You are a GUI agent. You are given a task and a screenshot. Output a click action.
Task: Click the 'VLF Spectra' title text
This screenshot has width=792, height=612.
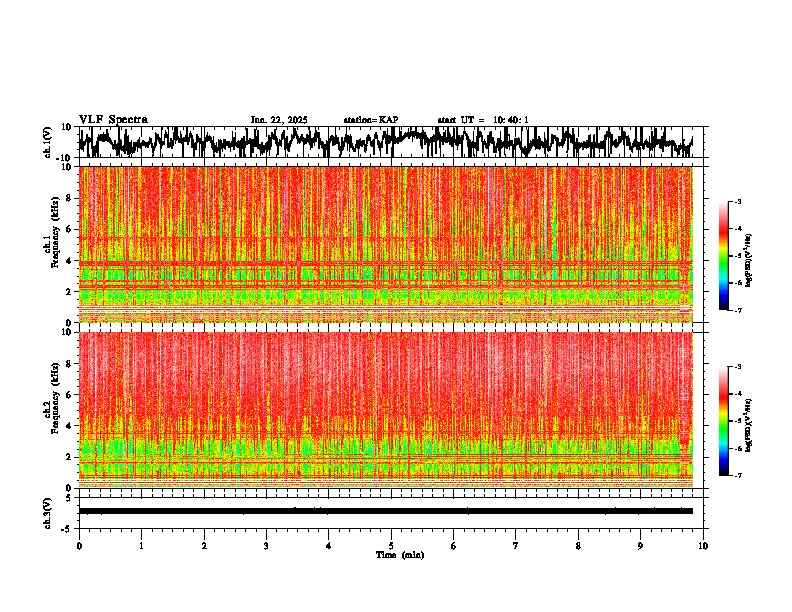pyautogui.click(x=113, y=120)
